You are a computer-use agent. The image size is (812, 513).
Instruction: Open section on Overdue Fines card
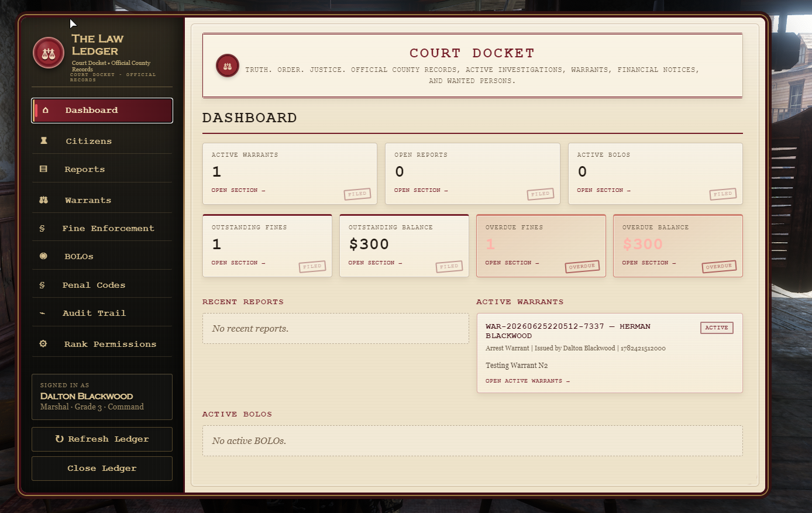tap(512, 263)
